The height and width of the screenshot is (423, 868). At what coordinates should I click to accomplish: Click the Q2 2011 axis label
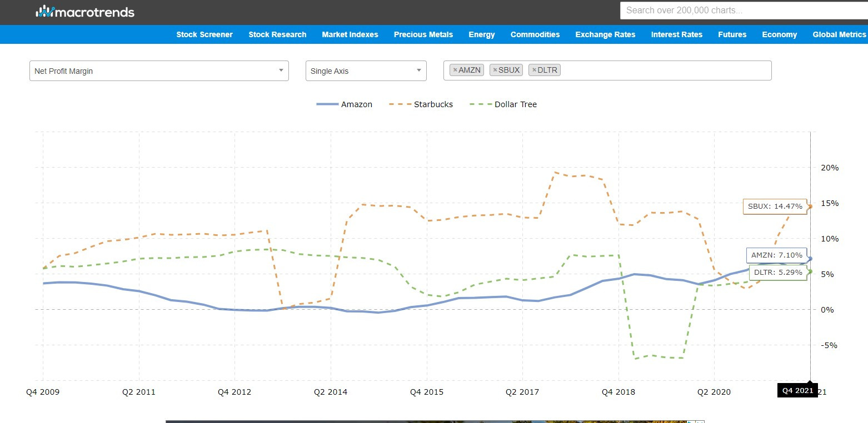pos(138,392)
